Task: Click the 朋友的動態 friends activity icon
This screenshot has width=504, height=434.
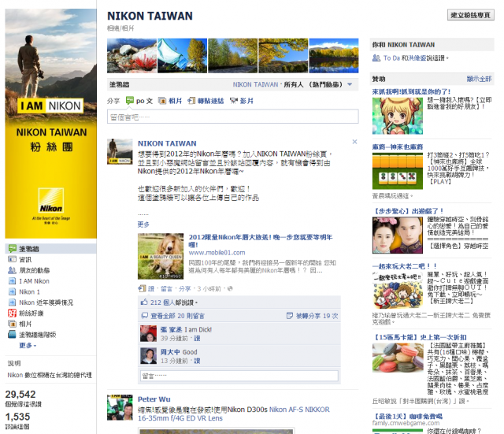Action: (x=12, y=270)
